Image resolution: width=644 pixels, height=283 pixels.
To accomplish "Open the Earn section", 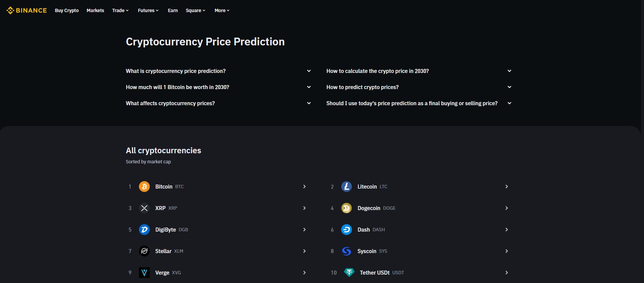I will pyautogui.click(x=172, y=10).
